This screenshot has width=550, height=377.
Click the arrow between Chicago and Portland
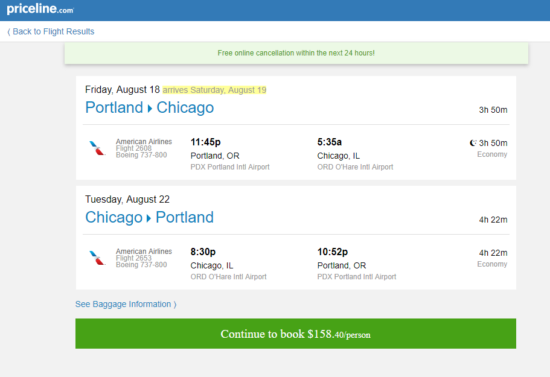click(149, 218)
